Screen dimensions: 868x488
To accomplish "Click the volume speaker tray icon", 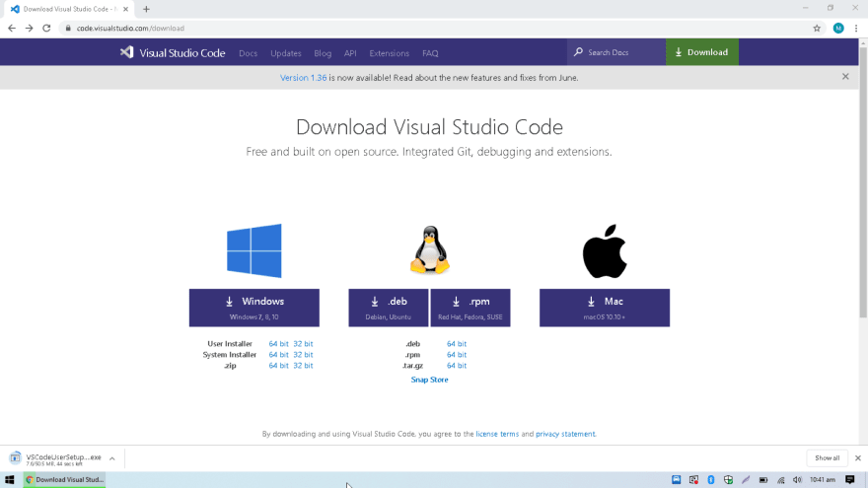I will (797, 480).
